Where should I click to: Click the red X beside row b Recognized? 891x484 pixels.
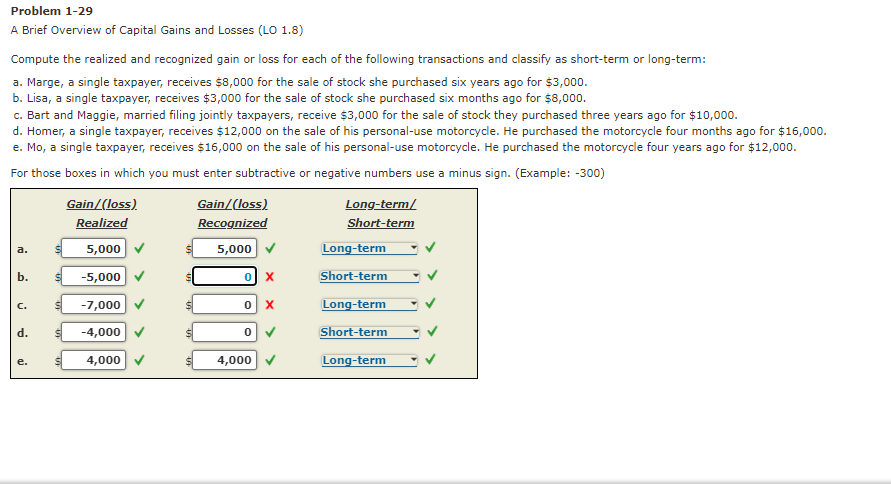[270, 277]
